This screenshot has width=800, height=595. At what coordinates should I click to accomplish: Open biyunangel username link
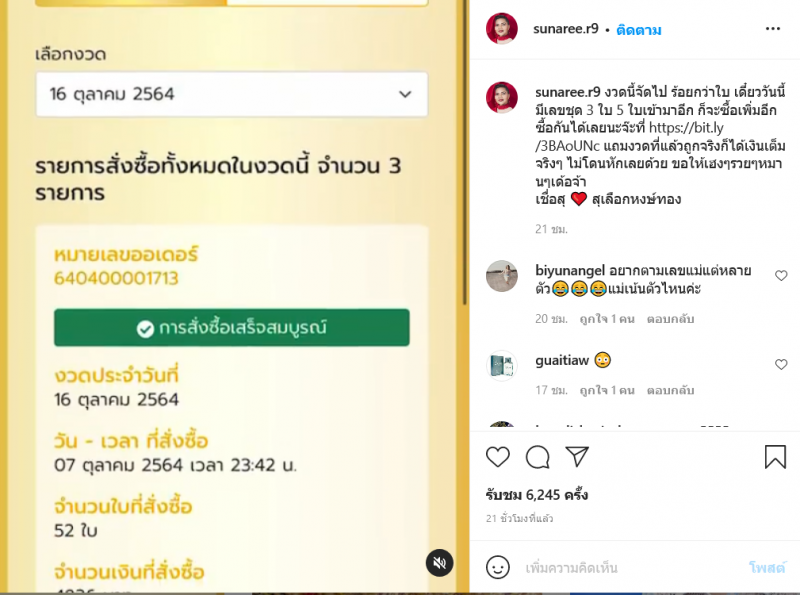click(570, 270)
